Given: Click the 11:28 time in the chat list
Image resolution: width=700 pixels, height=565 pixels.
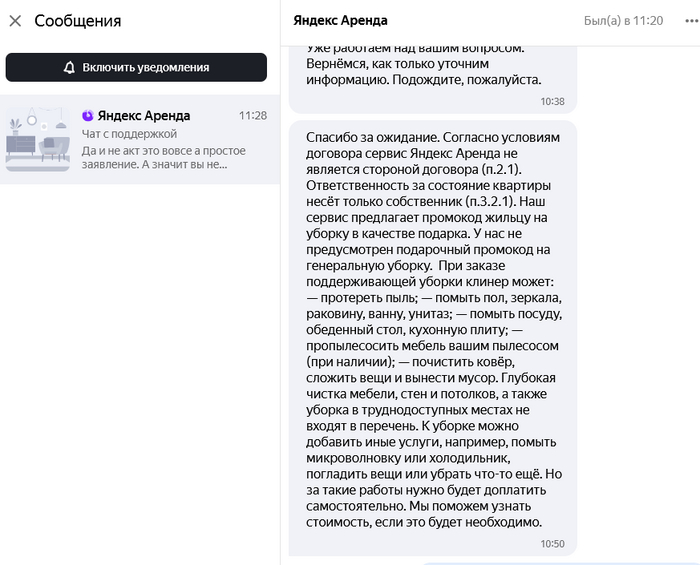Looking at the screenshot, I should [x=253, y=116].
